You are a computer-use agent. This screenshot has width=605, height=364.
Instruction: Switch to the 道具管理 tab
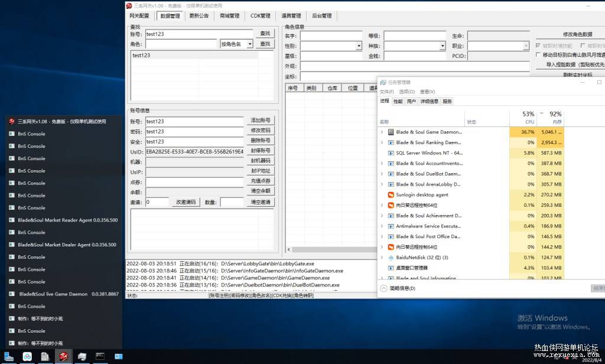(x=291, y=16)
